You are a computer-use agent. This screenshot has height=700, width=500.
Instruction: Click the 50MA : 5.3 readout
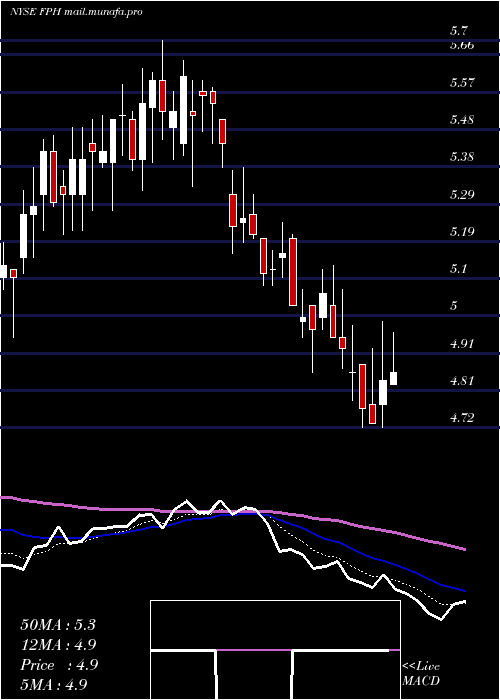click(x=58, y=625)
